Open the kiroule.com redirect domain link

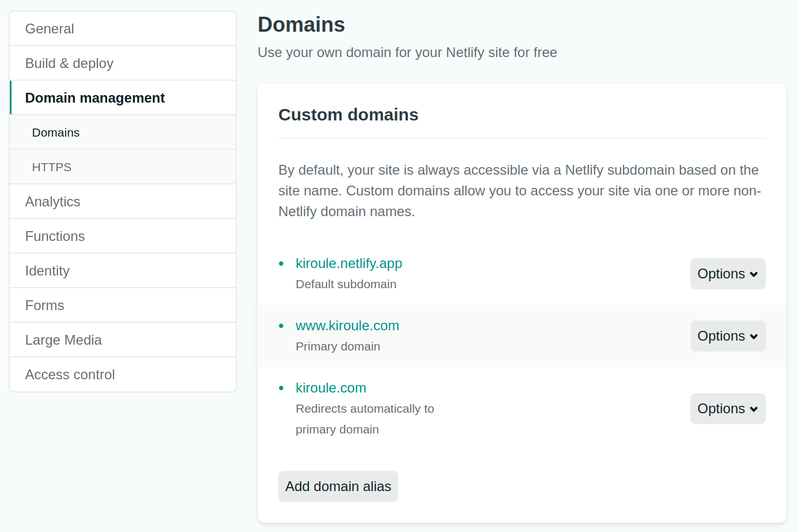[331, 388]
